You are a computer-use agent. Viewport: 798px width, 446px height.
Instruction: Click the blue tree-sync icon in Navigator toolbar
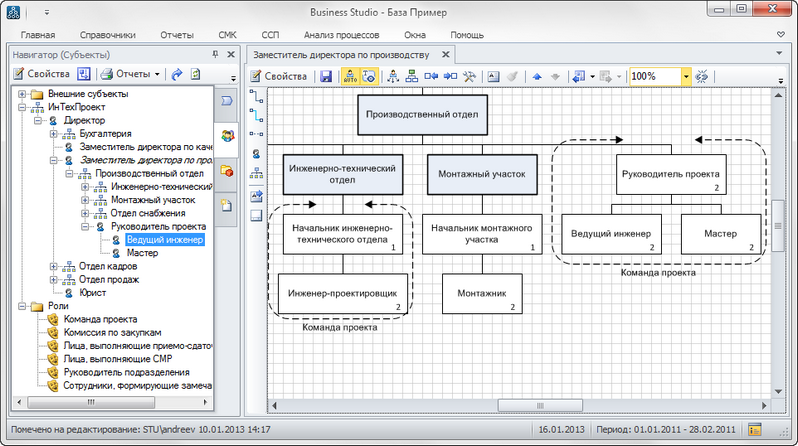83,74
